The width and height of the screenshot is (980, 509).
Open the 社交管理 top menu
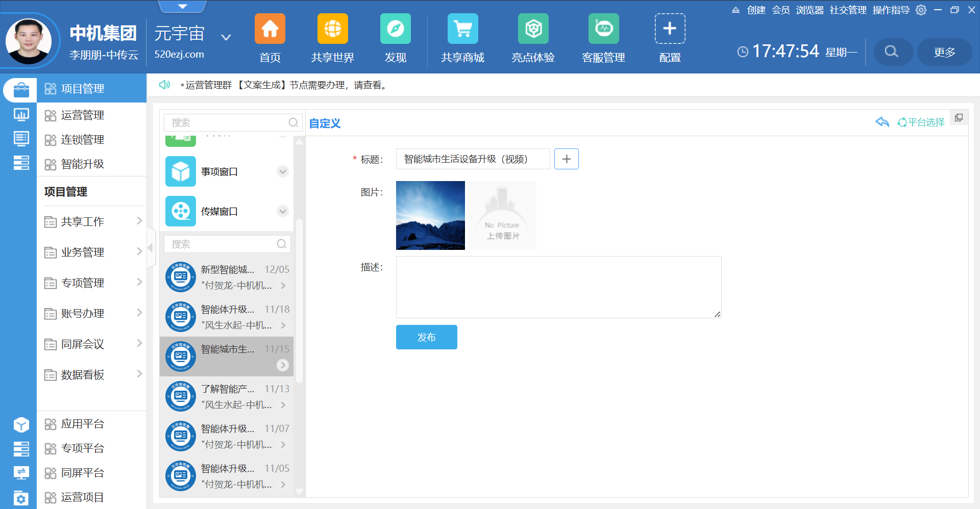click(x=848, y=10)
